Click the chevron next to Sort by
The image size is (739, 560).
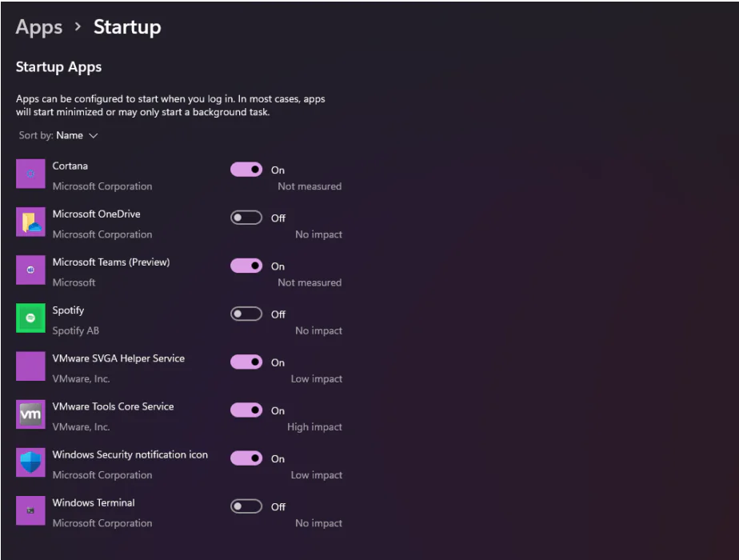[x=94, y=136]
